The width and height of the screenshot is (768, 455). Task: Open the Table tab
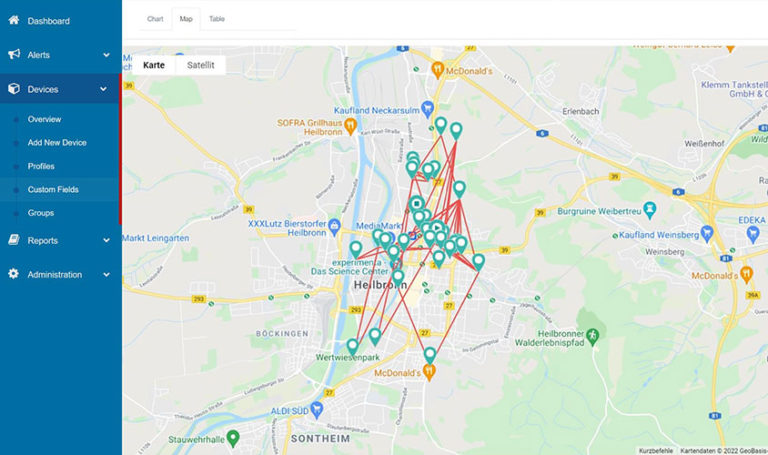[216, 19]
